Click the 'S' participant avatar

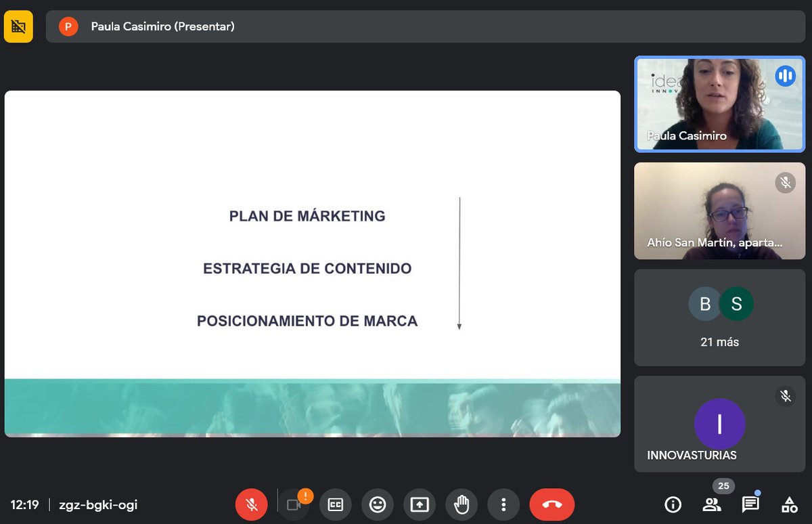(736, 304)
